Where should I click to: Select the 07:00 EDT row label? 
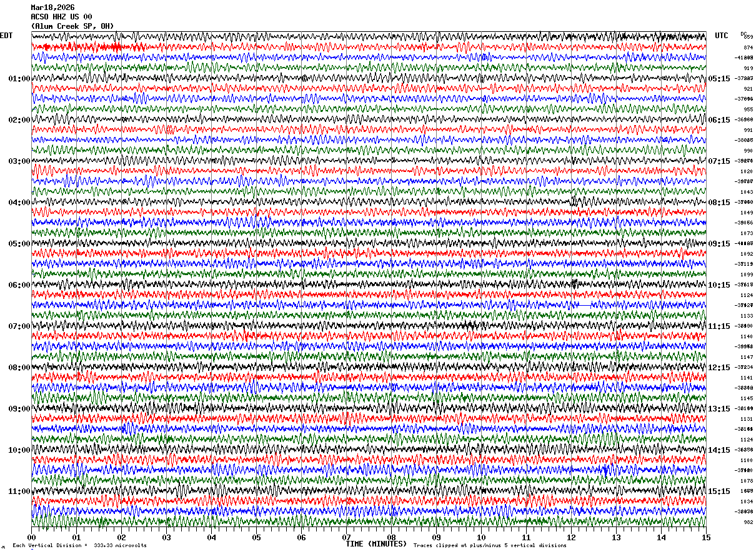pyautogui.click(x=19, y=326)
